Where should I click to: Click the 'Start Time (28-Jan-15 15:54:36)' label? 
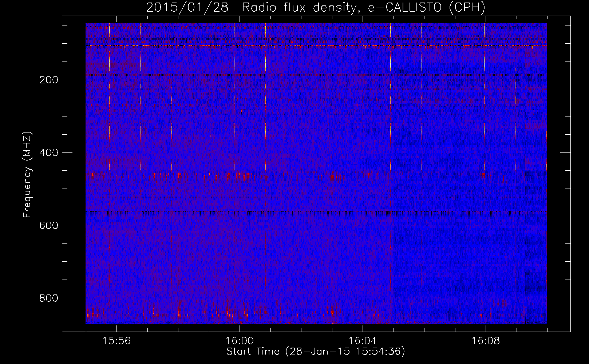(x=316, y=352)
